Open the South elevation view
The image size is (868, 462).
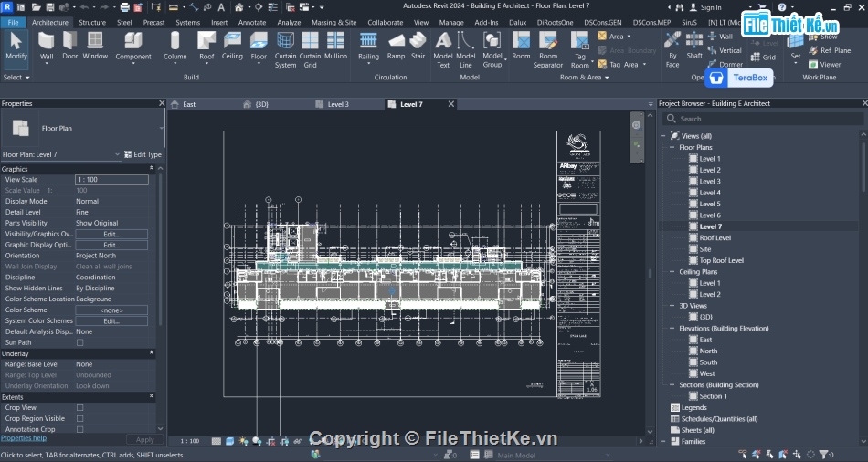pyautogui.click(x=708, y=362)
